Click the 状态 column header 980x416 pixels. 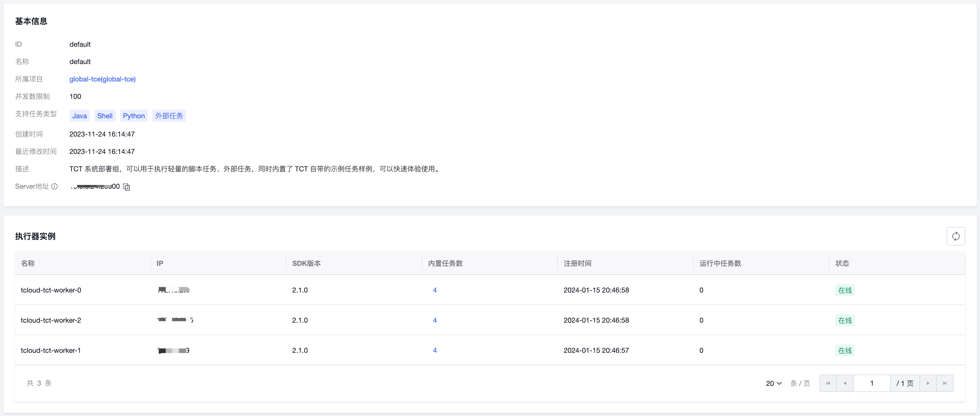click(842, 264)
